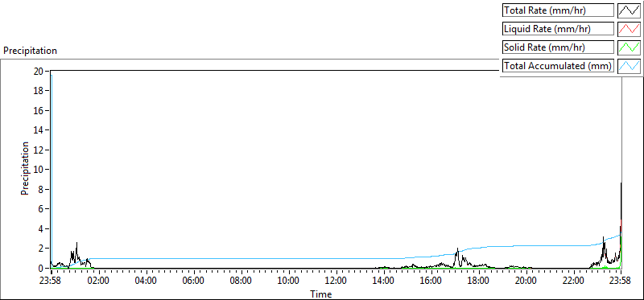Click the 0 value on the Y axis
The height and width of the screenshot is (300, 644).
[x=41, y=268]
